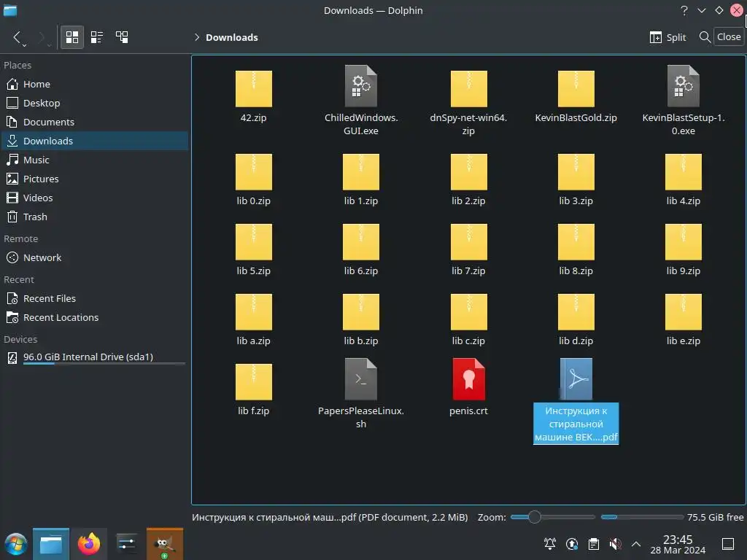Select lib 3.zip archive

coord(576,172)
